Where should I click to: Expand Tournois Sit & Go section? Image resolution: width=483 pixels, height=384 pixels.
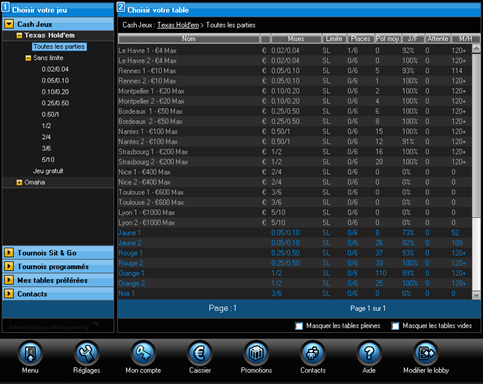9,253
